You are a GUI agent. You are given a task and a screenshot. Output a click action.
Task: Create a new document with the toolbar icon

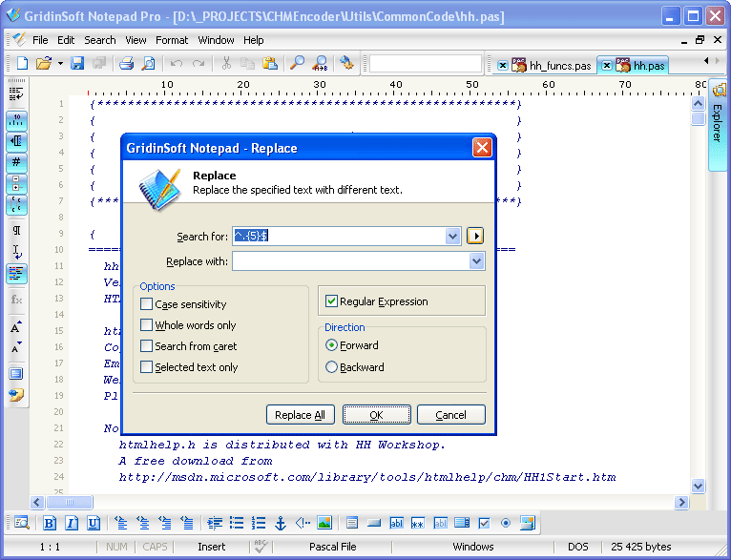(x=22, y=63)
